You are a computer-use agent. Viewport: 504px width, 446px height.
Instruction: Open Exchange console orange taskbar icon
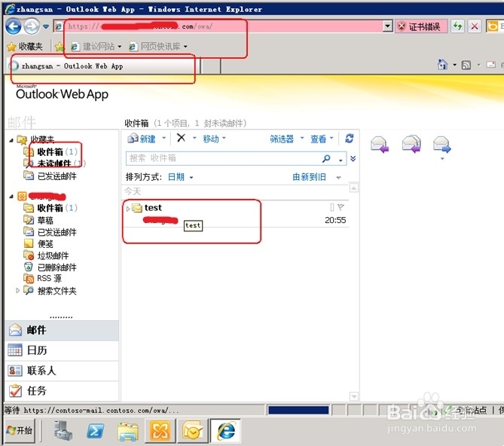click(160, 431)
